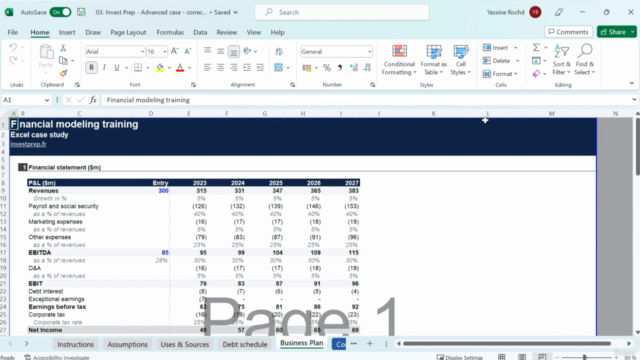The height and width of the screenshot is (360, 640).
Task: Switch to the Page Layout tab
Action: (128, 32)
